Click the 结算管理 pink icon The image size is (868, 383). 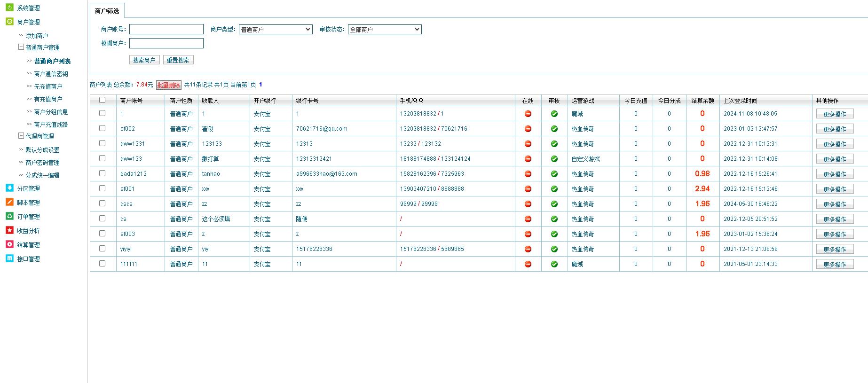pyautogui.click(x=9, y=244)
